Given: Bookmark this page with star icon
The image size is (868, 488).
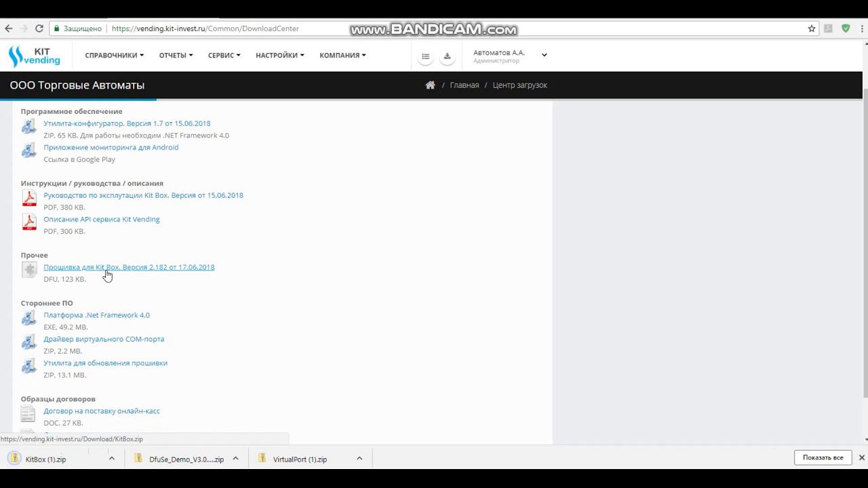Looking at the screenshot, I should [x=811, y=28].
